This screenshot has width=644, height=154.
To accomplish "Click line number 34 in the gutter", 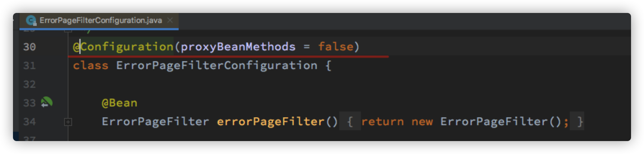I will pos(30,122).
